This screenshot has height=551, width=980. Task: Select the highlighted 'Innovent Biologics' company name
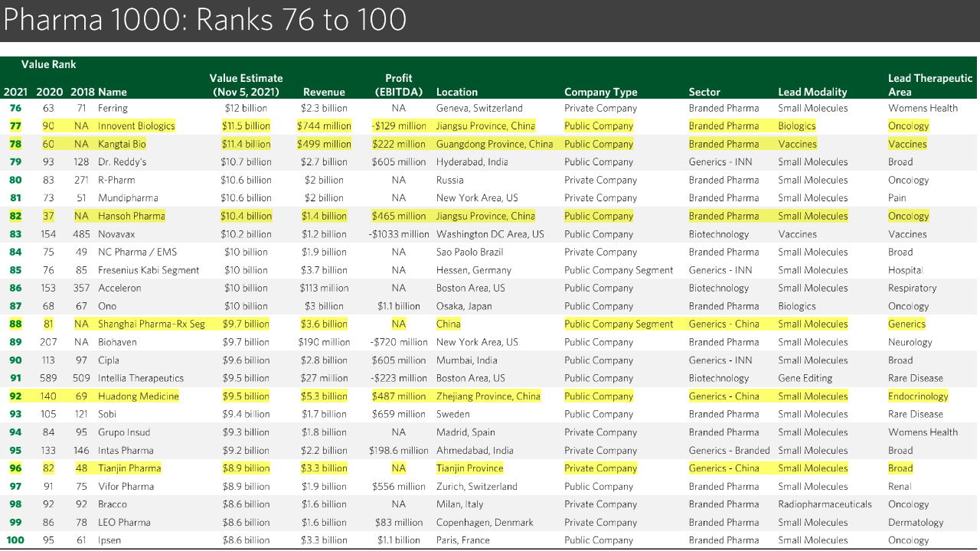tap(136, 126)
